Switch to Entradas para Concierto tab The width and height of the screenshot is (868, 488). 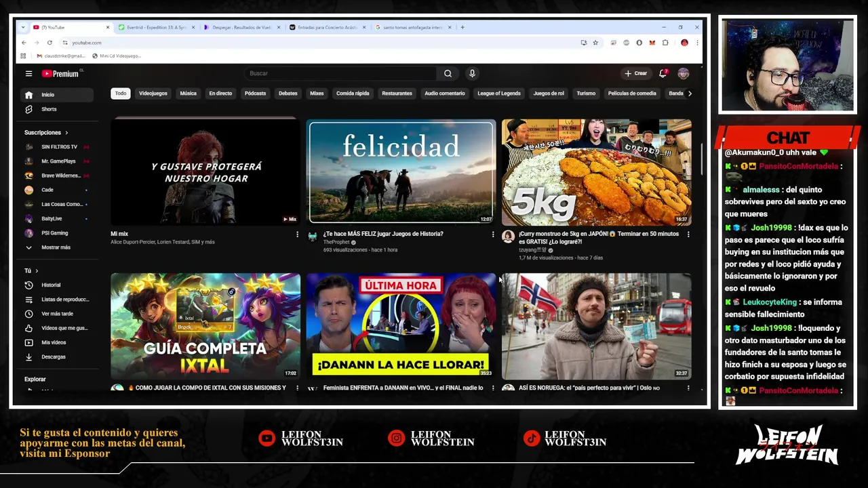point(327,27)
